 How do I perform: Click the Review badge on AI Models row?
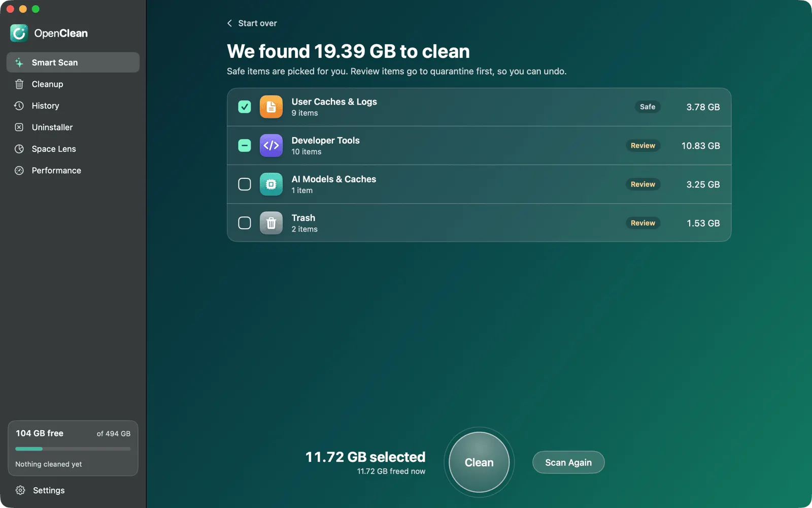coord(643,184)
